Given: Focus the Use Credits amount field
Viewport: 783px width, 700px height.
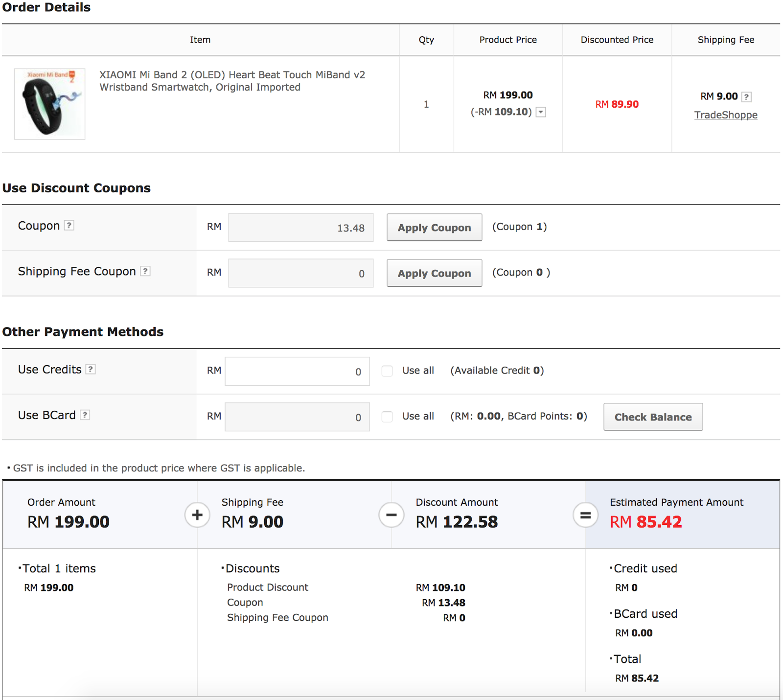Looking at the screenshot, I should tap(298, 371).
